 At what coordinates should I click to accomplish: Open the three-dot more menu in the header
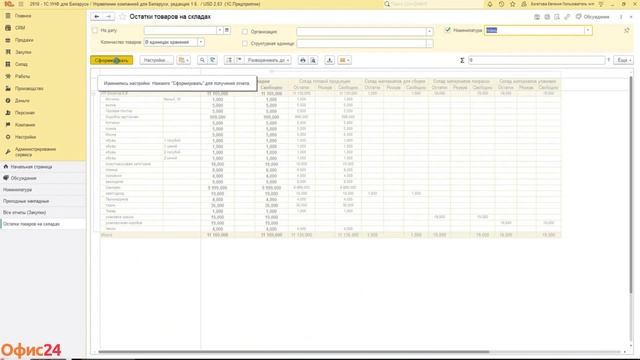(621, 17)
